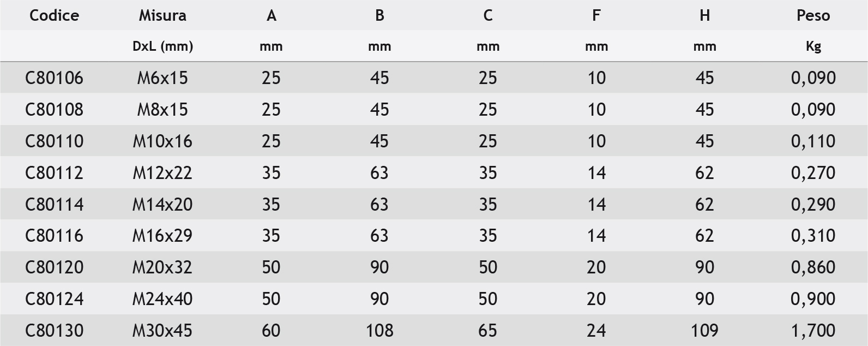The image size is (868, 346).
Task: Click the 108 value in column B
Action: click(x=379, y=331)
